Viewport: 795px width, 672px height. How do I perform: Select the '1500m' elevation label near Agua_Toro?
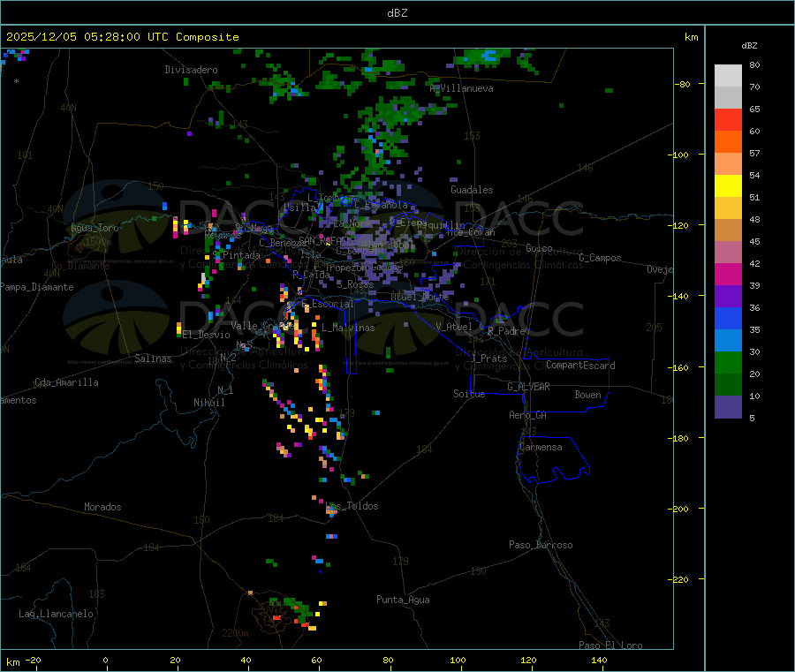pos(98,242)
